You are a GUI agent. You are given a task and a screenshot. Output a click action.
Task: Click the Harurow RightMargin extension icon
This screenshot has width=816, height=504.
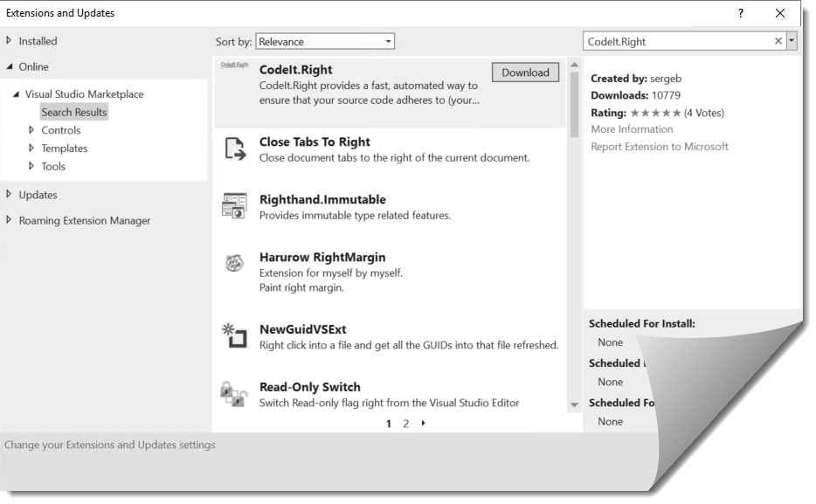(234, 264)
